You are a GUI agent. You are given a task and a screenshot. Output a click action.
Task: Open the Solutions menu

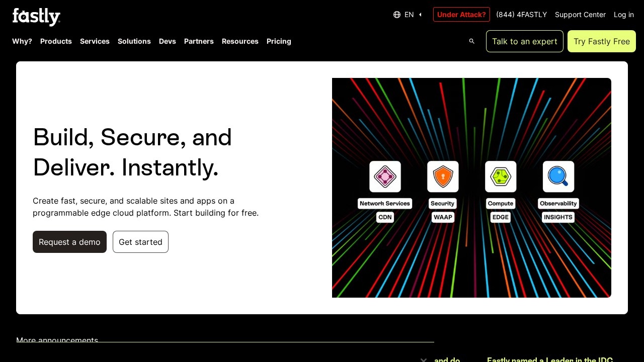pos(134,41)
